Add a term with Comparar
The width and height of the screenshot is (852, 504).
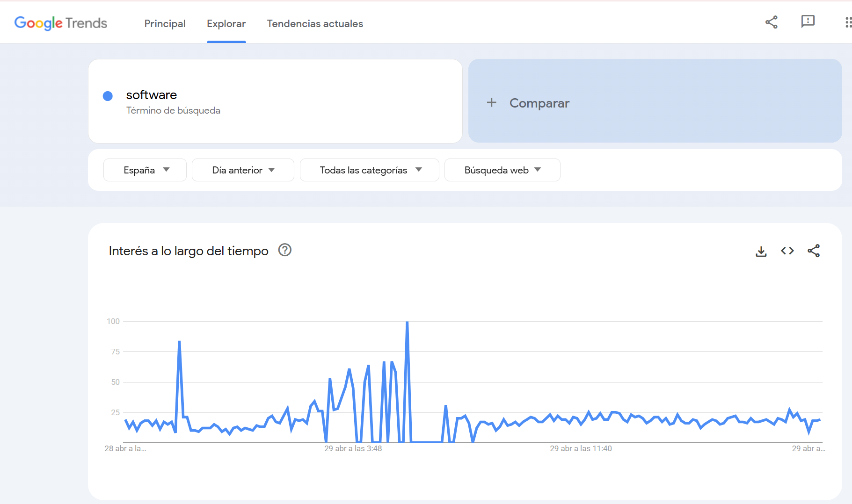pyautogui.click(x=655, y=101)
